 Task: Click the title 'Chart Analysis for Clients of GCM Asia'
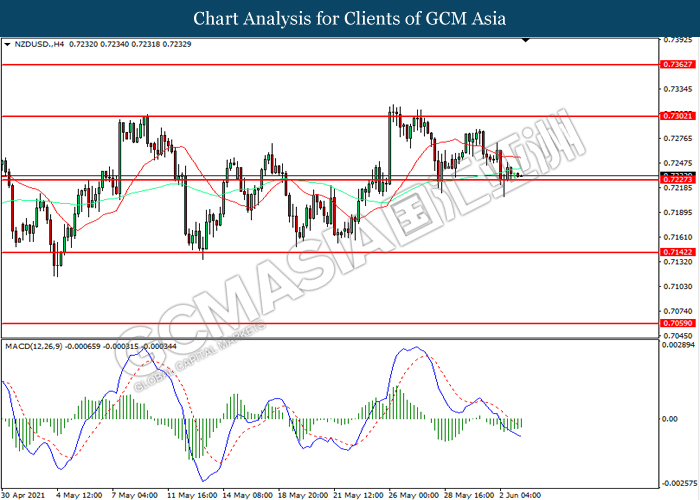350,18
